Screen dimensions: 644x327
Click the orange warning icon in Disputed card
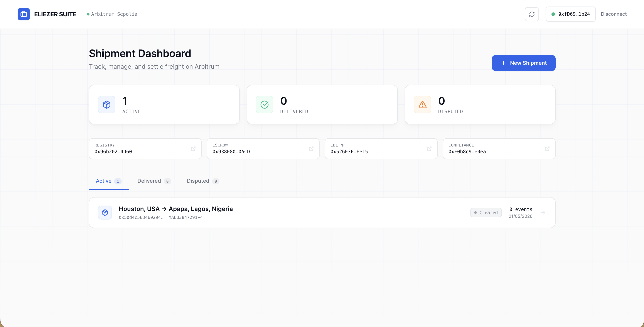[423, 105]
